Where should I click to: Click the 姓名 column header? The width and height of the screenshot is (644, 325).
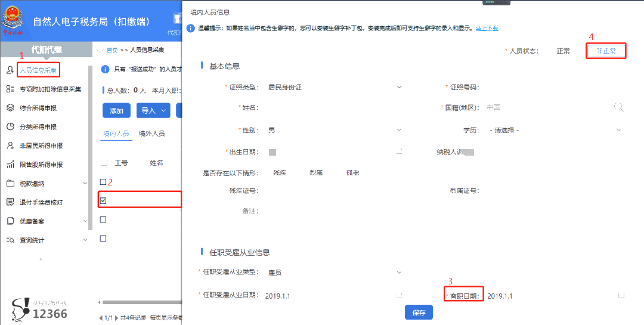156,163
